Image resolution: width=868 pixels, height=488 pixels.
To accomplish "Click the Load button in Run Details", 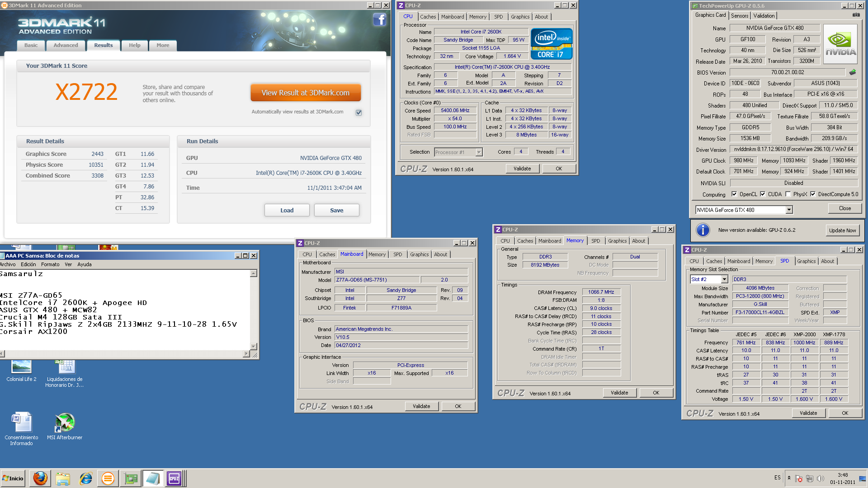I will pyautogui.click(x=287, y=210).
